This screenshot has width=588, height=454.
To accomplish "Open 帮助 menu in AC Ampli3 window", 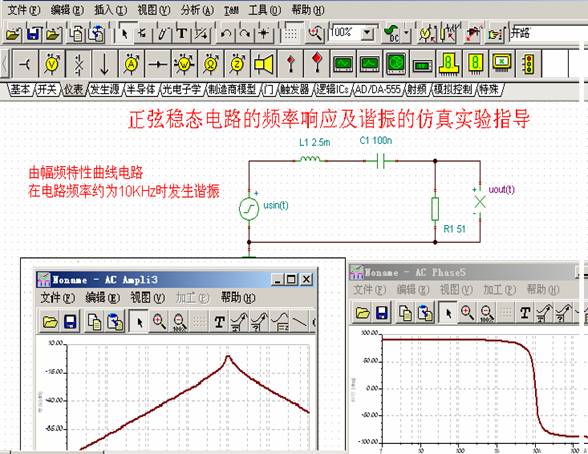I will (238, 298).
